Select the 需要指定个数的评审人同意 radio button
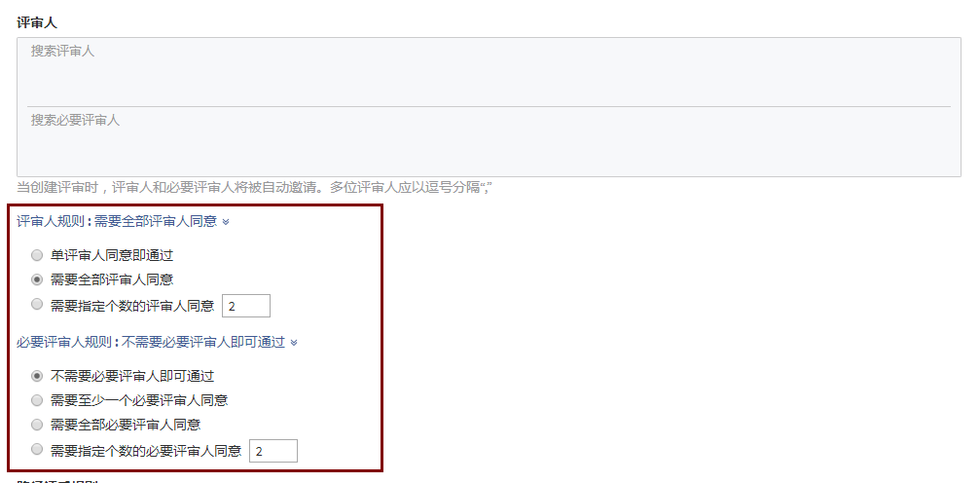The image size is (980, 483). click(37, 305)
